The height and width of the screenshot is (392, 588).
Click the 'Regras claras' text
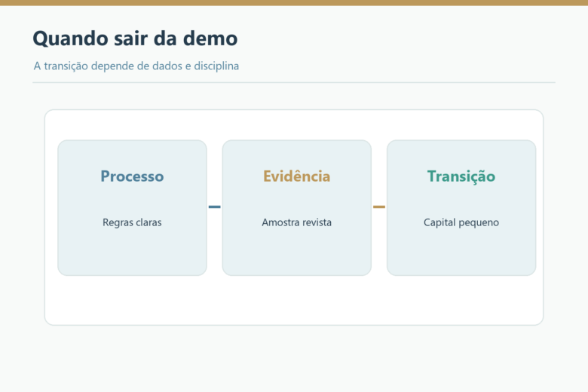132,222
